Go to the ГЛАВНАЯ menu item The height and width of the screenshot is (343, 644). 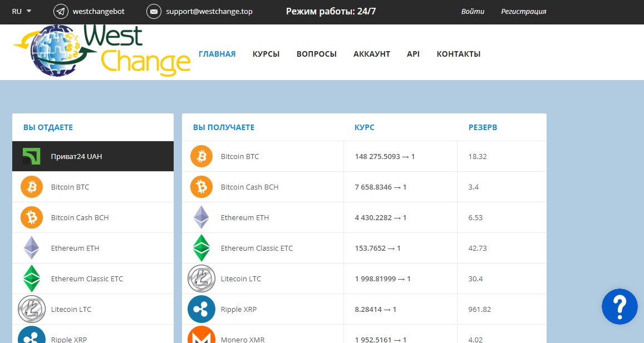[217, 54]
